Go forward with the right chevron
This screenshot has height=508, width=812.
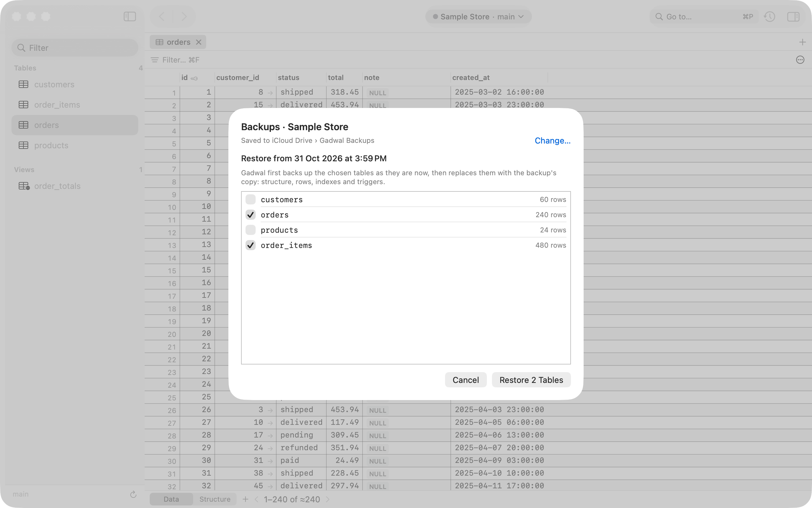coord(184,17)
